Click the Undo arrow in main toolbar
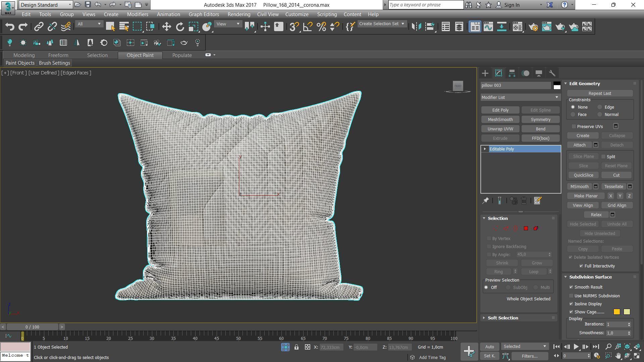Screen dimensions: 644x362 click(x=10, y=27)
